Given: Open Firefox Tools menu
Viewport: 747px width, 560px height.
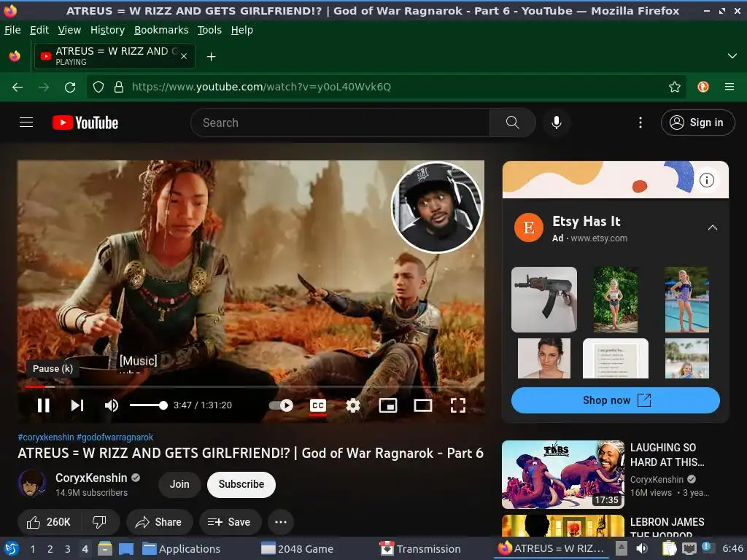Looking at the screenshot, I should [x=209, y=30].
